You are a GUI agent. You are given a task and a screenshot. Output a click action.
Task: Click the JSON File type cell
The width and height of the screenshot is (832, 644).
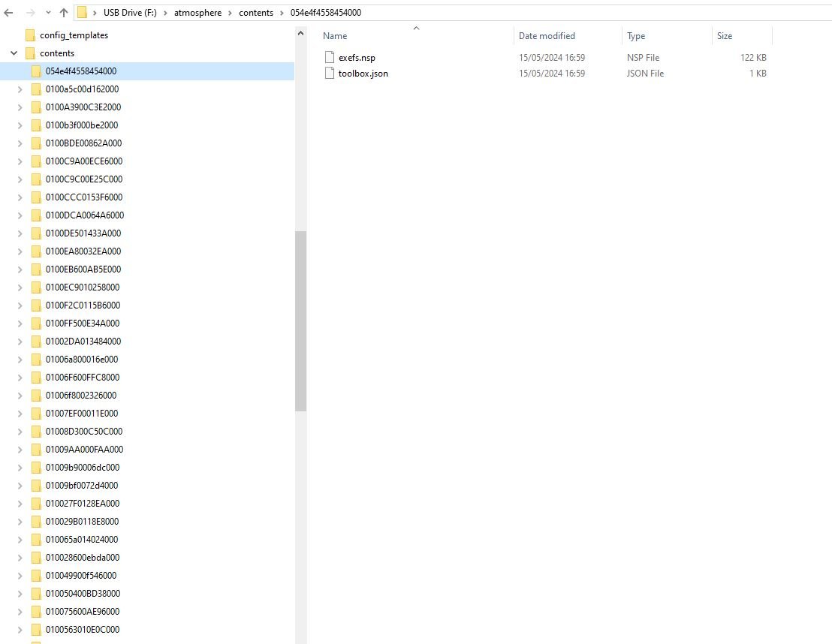(645, 74)
